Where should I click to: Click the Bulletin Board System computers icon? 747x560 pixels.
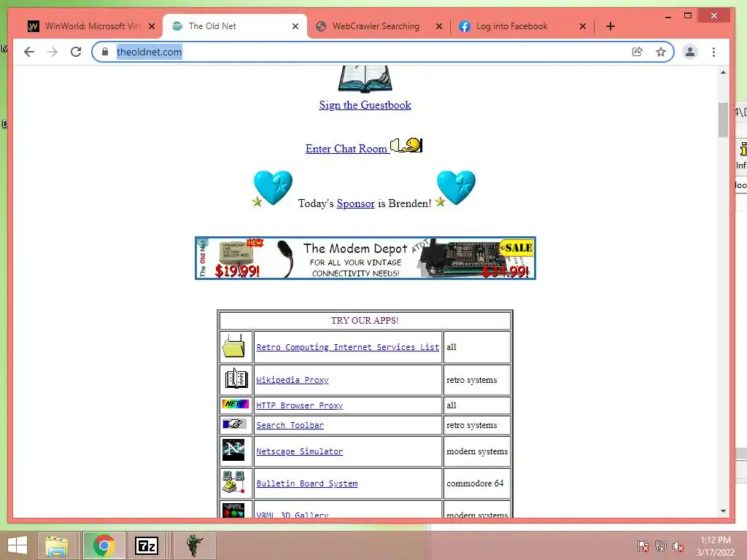tap(234, 482)
